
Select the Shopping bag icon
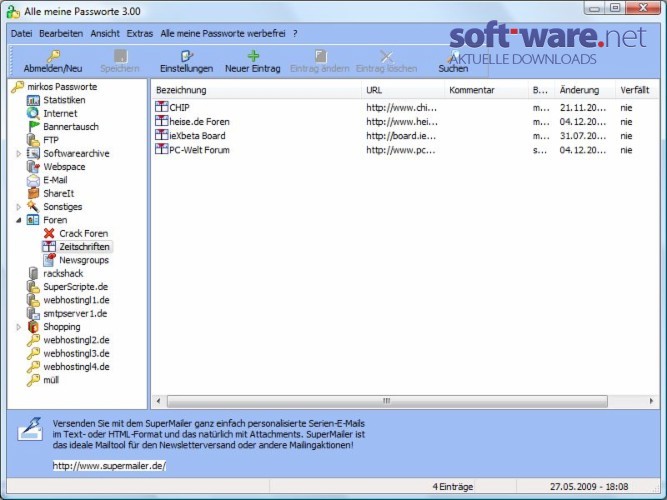pos(33,327)
